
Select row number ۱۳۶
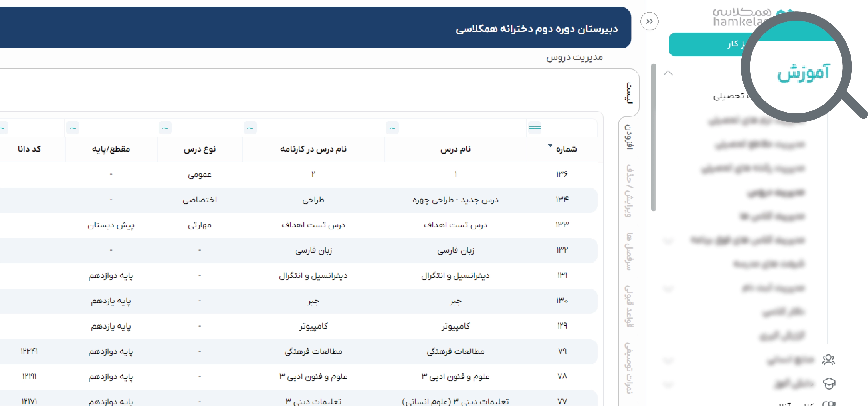pos(562,174)
